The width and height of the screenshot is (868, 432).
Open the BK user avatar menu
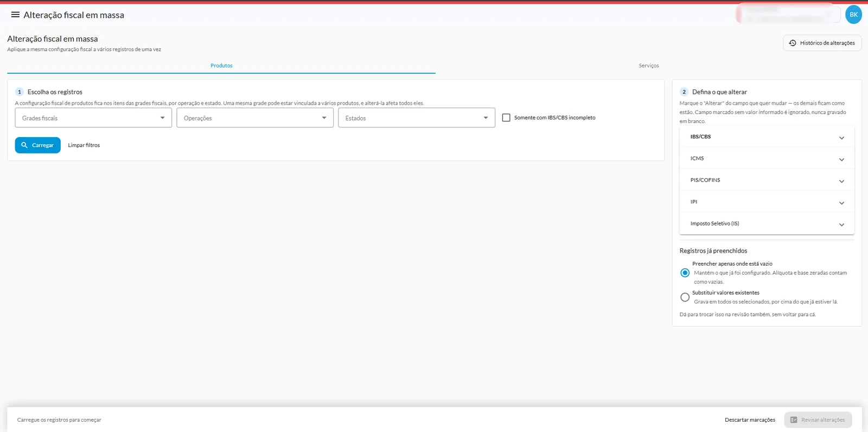click(x=853, y=15)
